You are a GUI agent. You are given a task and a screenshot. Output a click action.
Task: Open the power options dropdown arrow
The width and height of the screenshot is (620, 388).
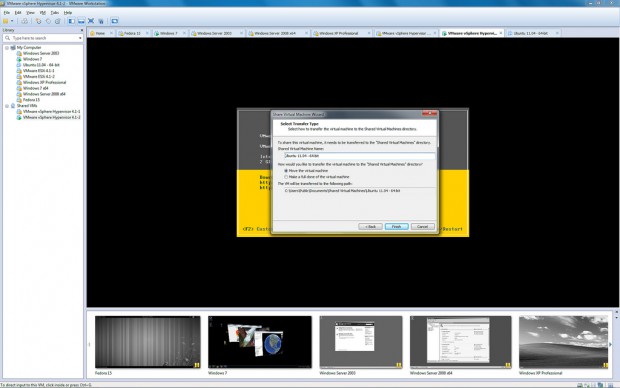coord(12,21)
